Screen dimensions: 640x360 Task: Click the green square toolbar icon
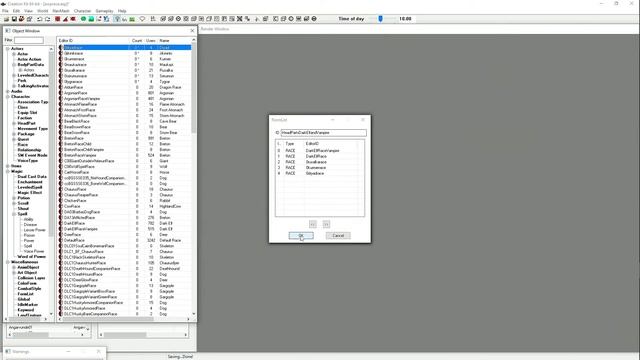tap(91, 19)
